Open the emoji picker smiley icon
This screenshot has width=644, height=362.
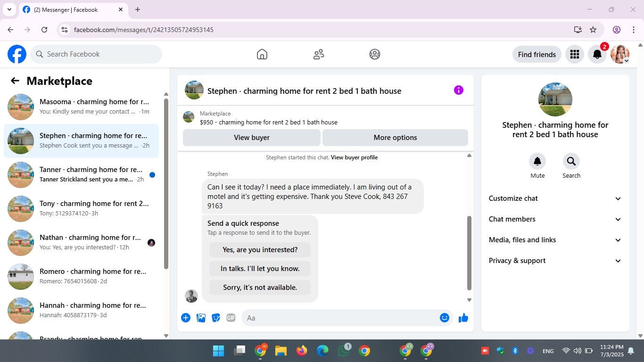[444, 318]
